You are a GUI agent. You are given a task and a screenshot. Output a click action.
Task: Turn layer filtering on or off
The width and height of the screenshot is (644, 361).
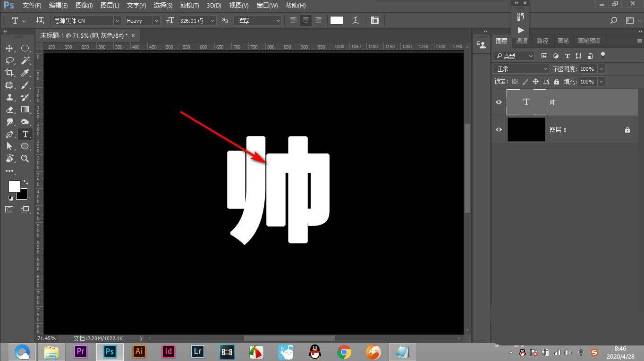[x=602, y=55]
